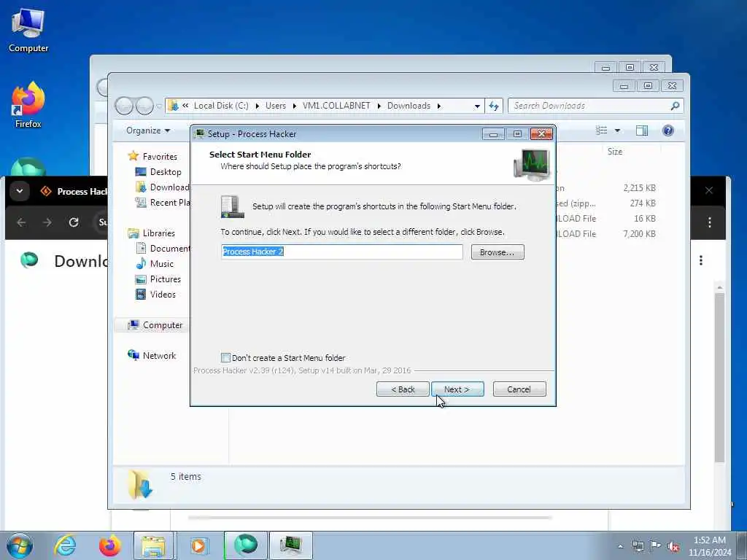Select Favorites star heading
Viewport: 747px width, 560px height.
point(152,156)
